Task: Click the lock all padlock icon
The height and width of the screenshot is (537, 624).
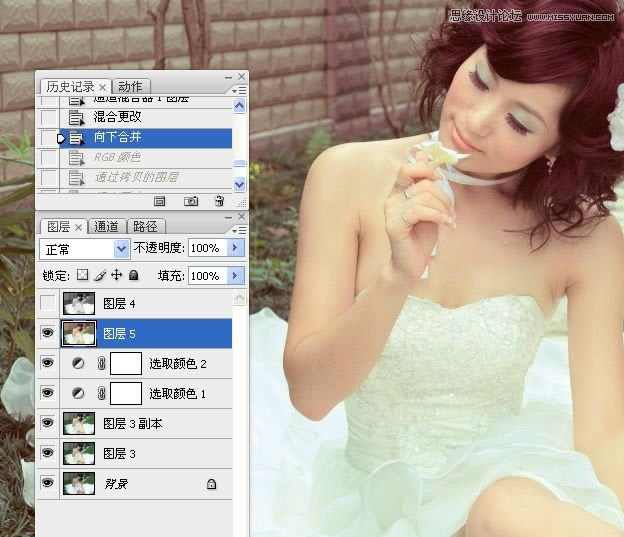Action: (133, 275)
